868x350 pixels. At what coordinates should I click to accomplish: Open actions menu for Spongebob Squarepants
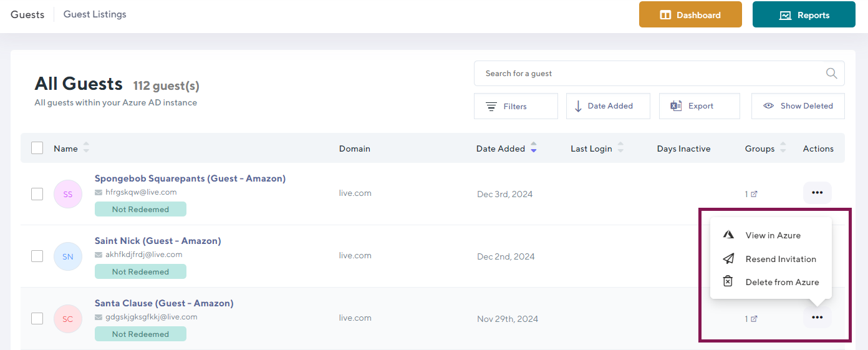coord(817,193)
